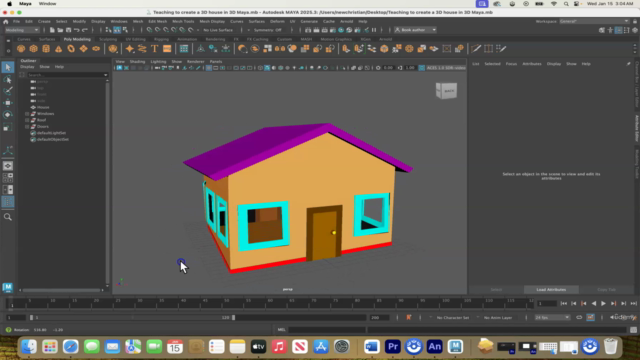The height and width of the screenshot is (360, 640).
Task: Click the time range slider handle
Action: coord(233,317)
